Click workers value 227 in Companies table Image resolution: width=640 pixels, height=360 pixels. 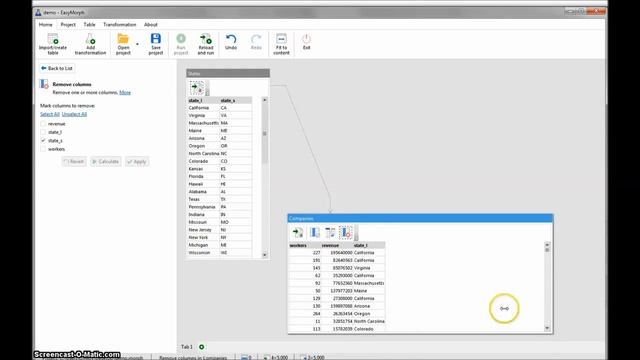(x=304, y=253)
